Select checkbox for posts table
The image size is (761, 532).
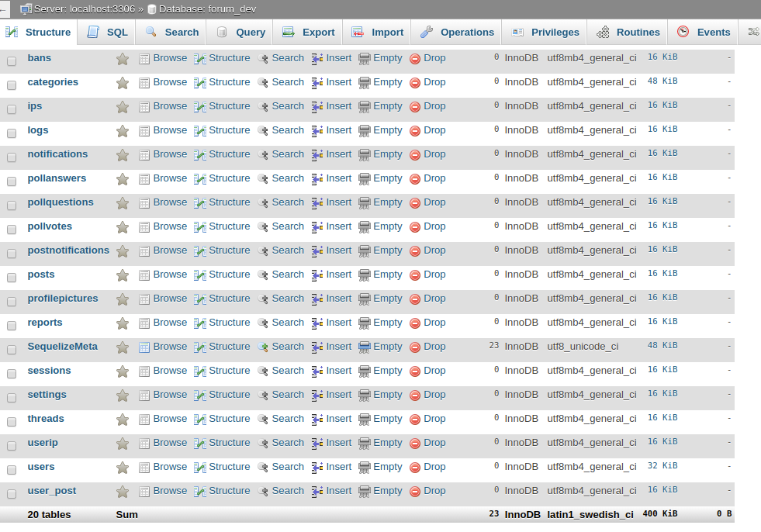click(x=12, y=278)
